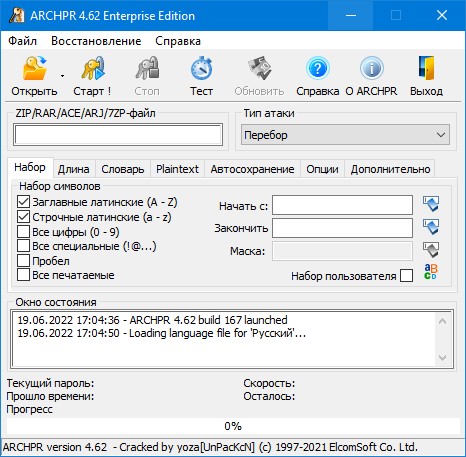This screenshot has height=457, width=466.
Task: Switch to the Словарь tab
Action: tap(123, 169)
